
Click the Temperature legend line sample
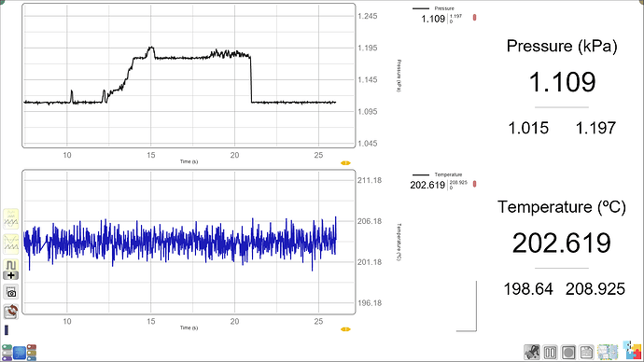(421, 174)
